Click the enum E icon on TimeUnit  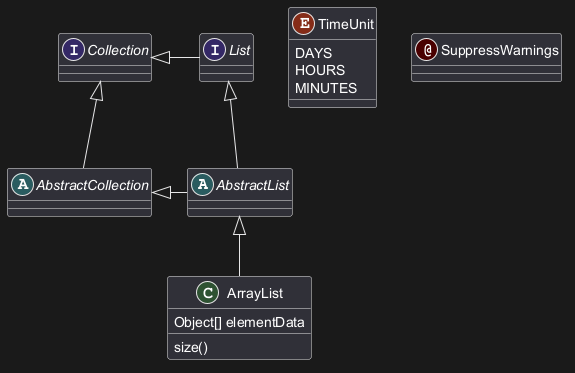coord(303,23)
